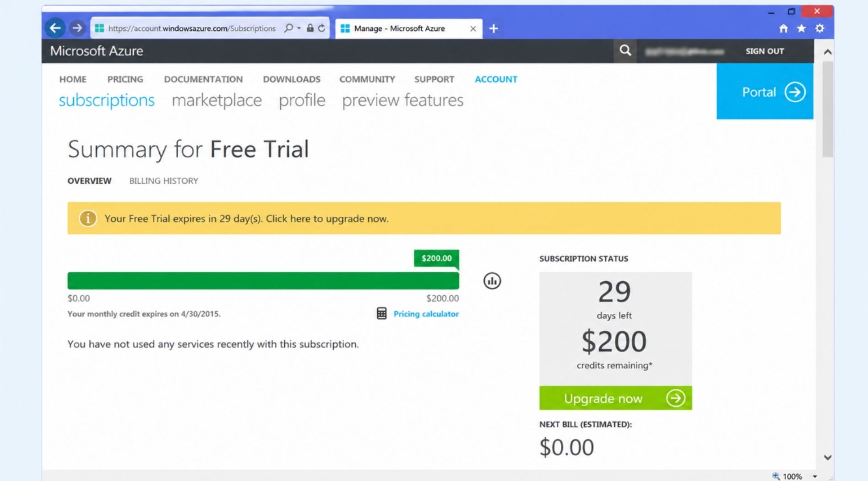Open the DOWNLOADS navigation item
The image size is (868, 481).
point(292,79)
